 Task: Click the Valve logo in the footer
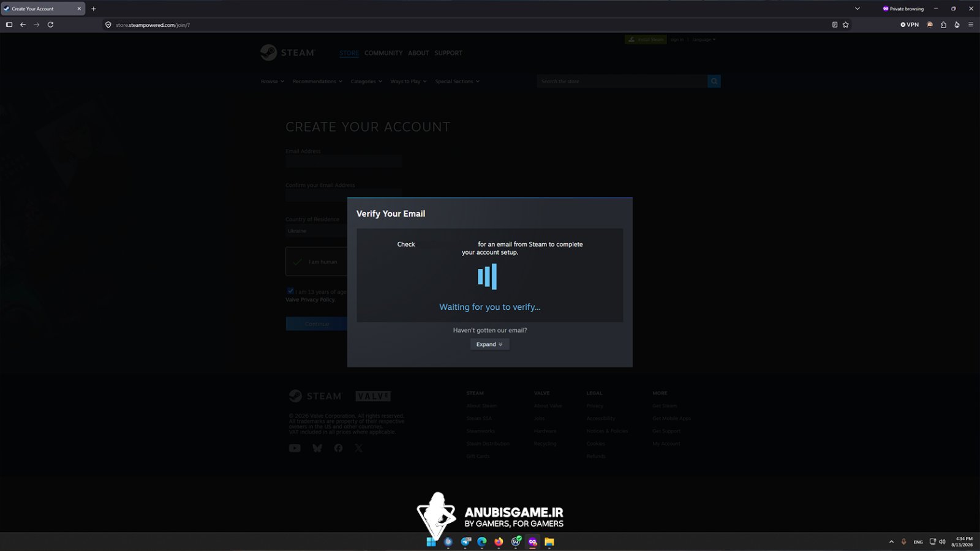pos(373,396)
